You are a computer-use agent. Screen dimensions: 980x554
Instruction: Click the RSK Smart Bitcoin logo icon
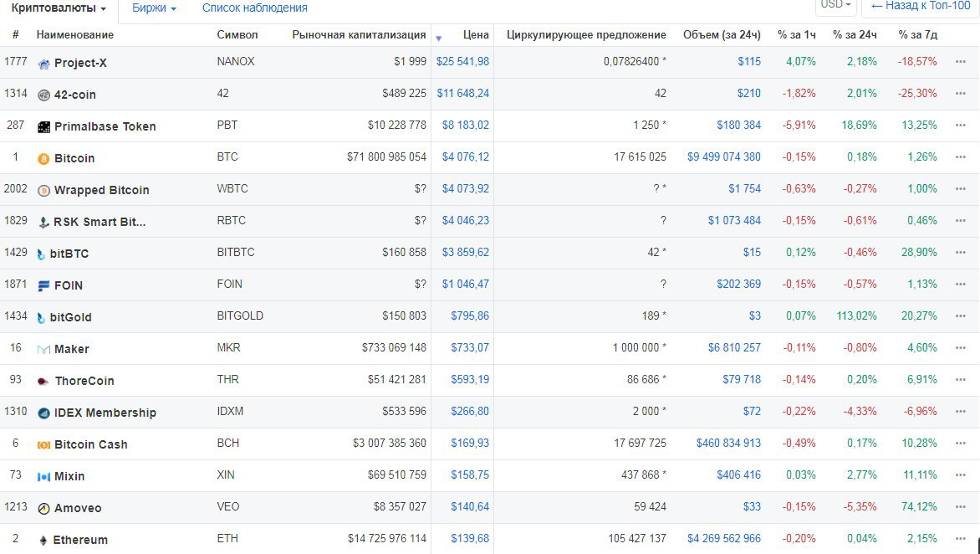point(43,222)
